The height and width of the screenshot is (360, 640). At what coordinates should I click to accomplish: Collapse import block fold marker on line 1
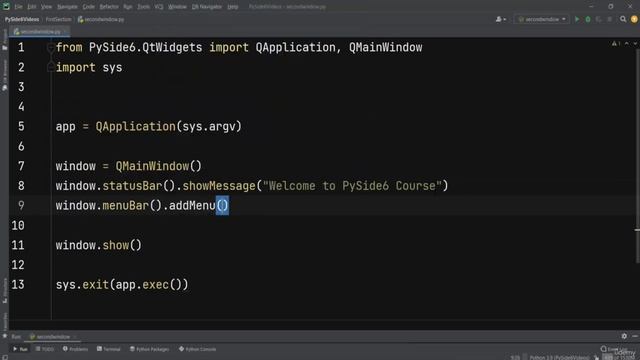51,48
